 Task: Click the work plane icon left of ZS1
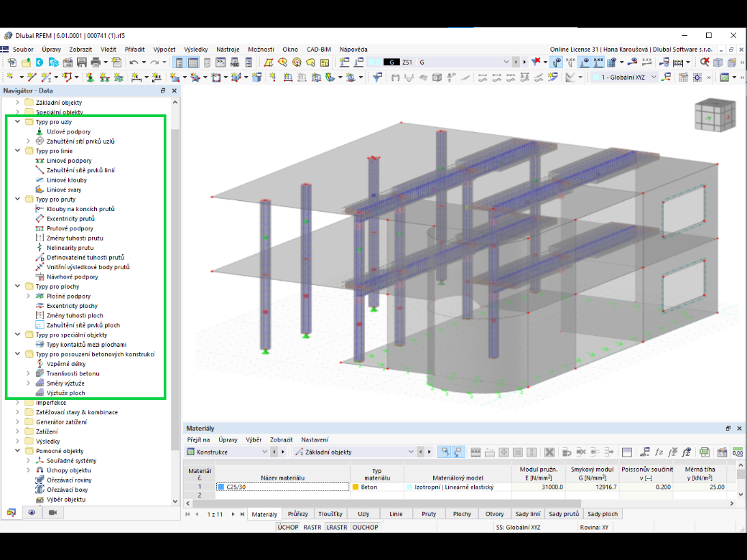pyautogui.click(x=358, y=62)
